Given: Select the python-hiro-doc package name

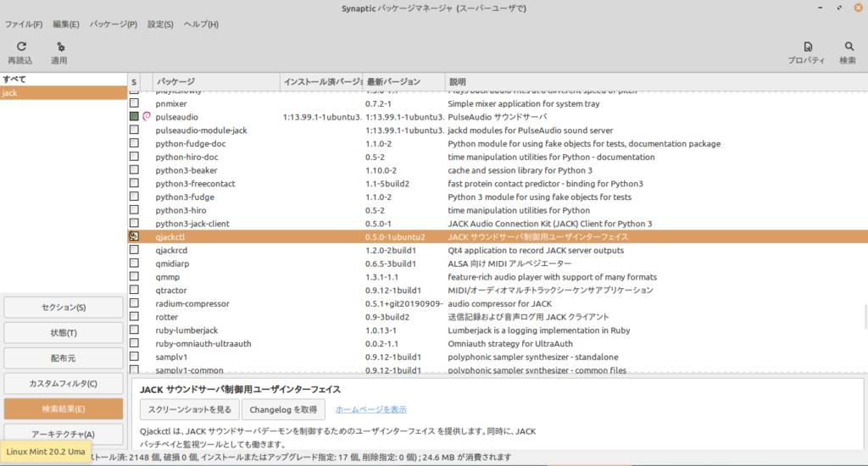Looking at the screenshot, I should pyautogui.click(x=186, y=157).
